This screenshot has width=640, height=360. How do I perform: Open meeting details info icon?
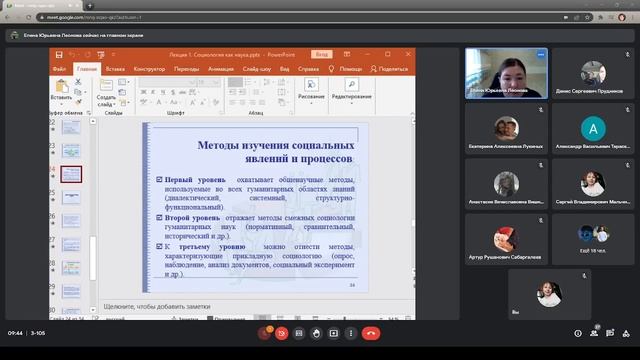pyautogui.click(x=578, y=333)
